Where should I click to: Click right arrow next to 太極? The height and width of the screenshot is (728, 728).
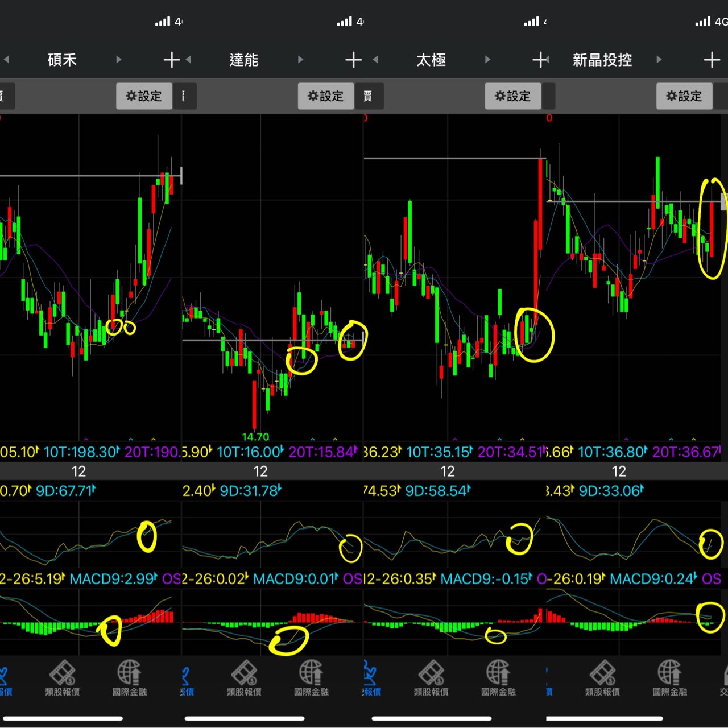coord(487,60)
